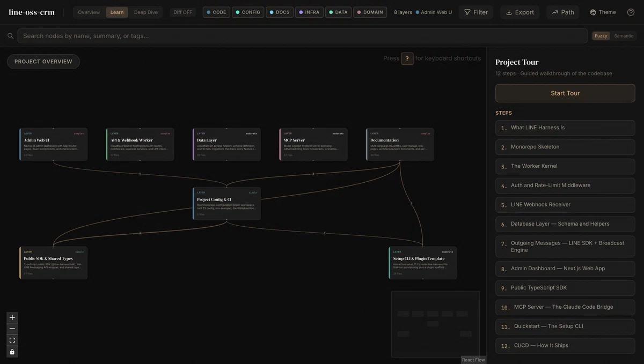Viewport: 644px width, 364px height.
Task: Toggle canvas interactivity lock
Action: (12, 352)
